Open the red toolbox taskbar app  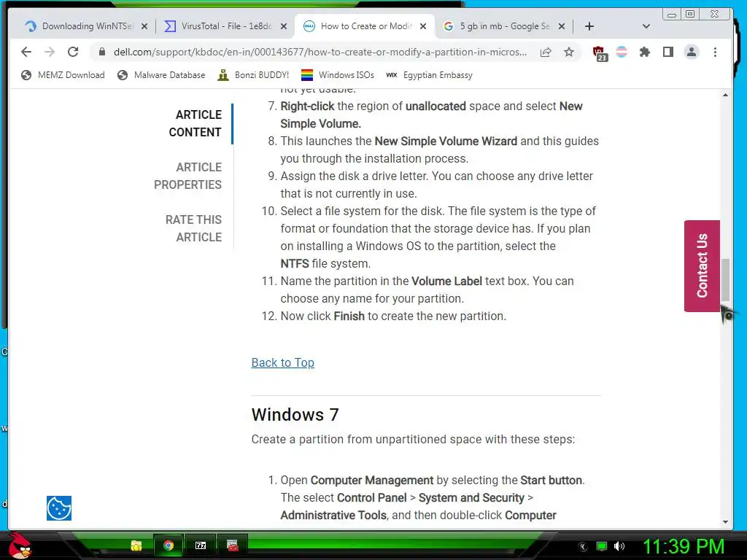tap(233, 545)
